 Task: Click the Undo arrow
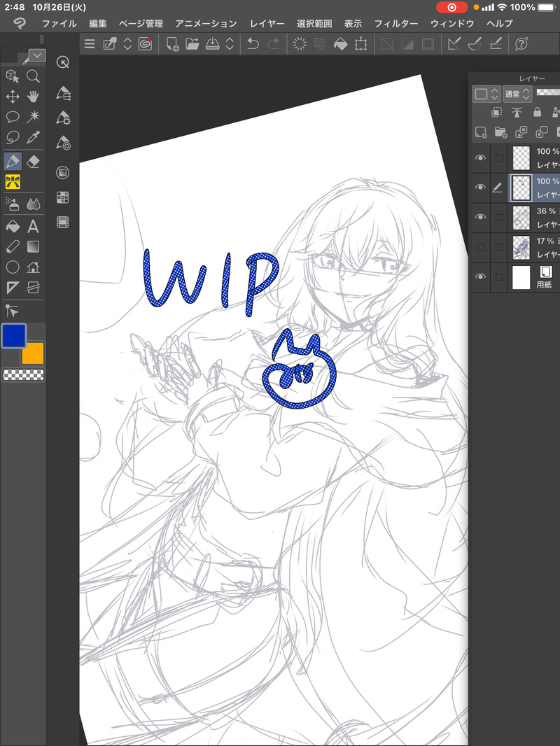point(253,44)
